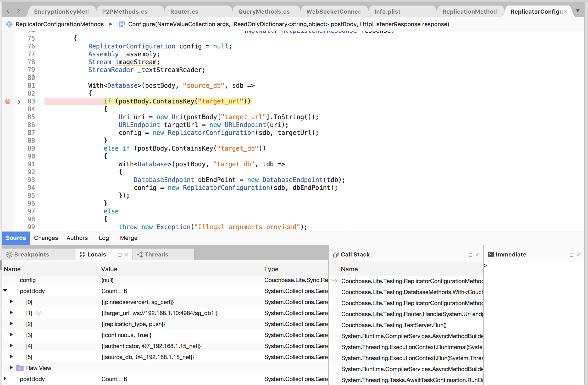588x385 pixels.
Task: Toggle the breakpoint on line 83
Action: 7,101
